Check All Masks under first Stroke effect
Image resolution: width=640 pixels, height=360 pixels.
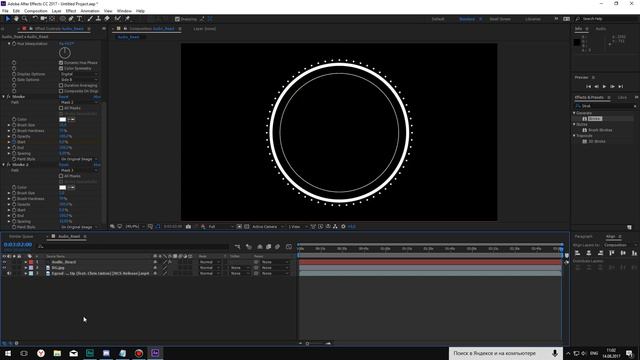pos(61,108)
